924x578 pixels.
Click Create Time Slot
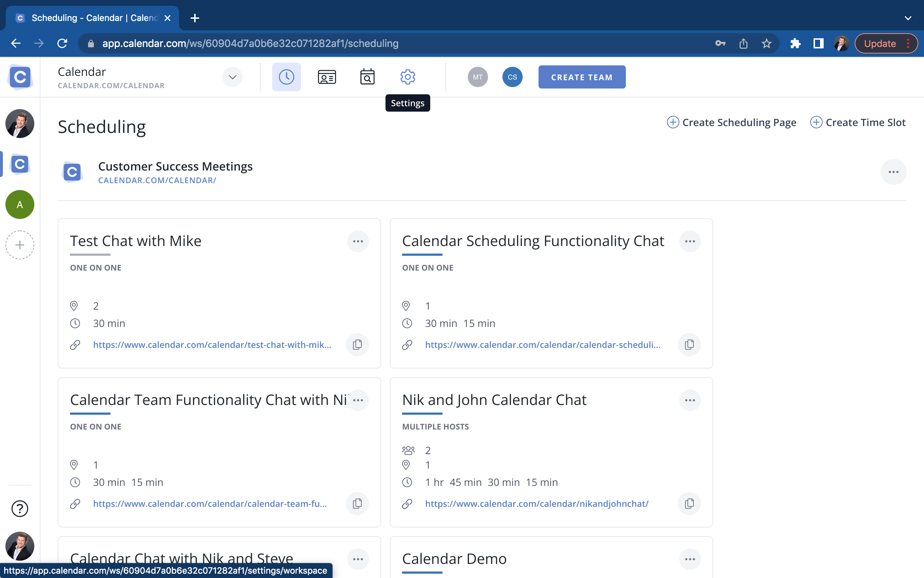point(858,122)
